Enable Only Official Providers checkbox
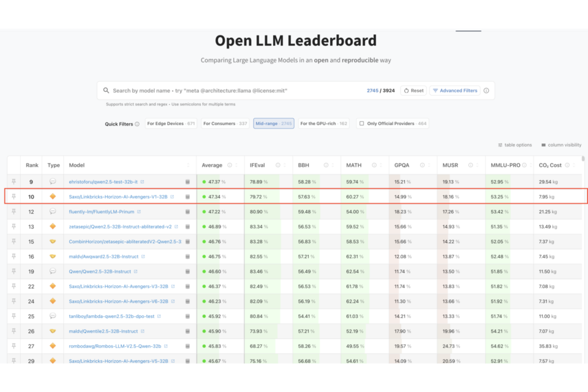This screenshot has width=588, height=392. 361,124
